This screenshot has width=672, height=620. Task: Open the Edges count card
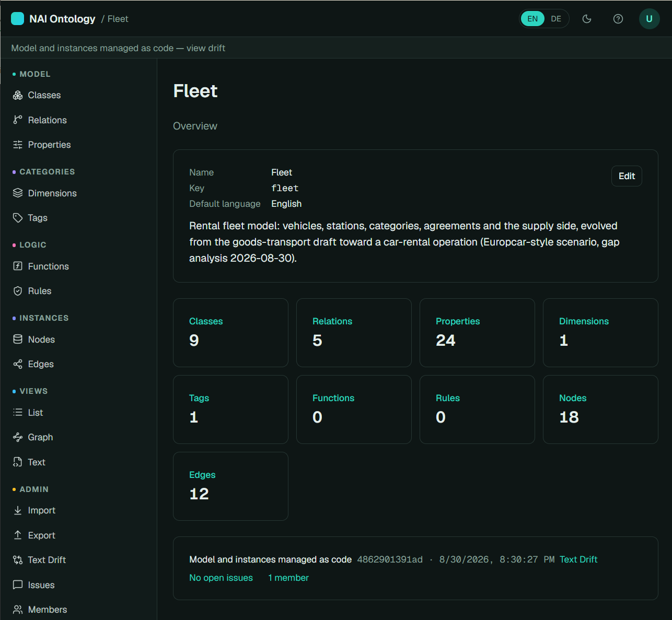tap(230, 486)
